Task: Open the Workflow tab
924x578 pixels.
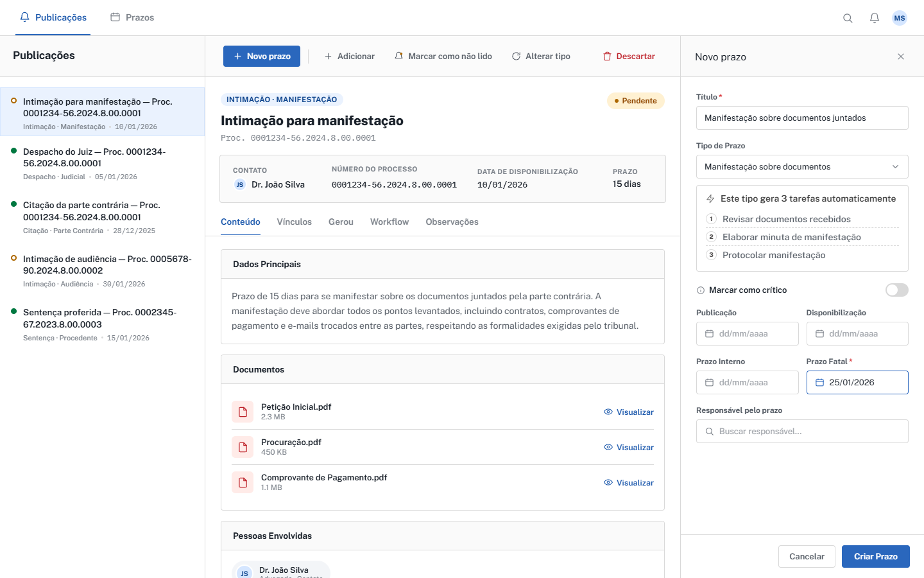Action: [x=389, y=222]
